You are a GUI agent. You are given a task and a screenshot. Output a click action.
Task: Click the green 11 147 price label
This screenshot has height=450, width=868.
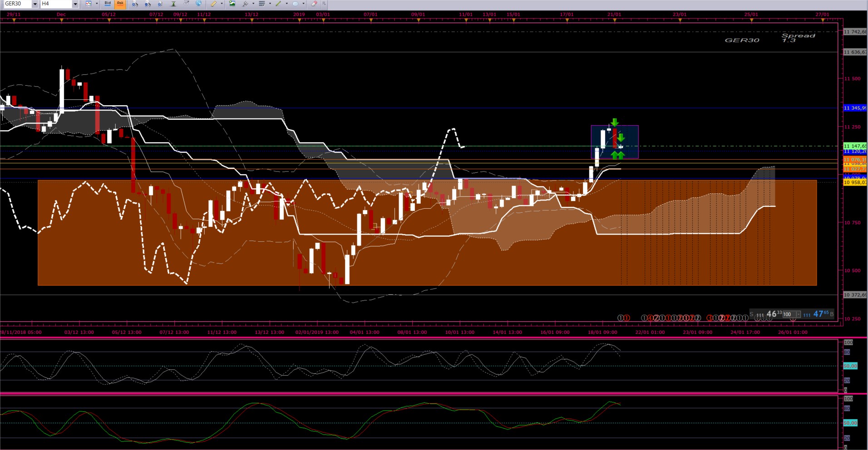point(855,146)
